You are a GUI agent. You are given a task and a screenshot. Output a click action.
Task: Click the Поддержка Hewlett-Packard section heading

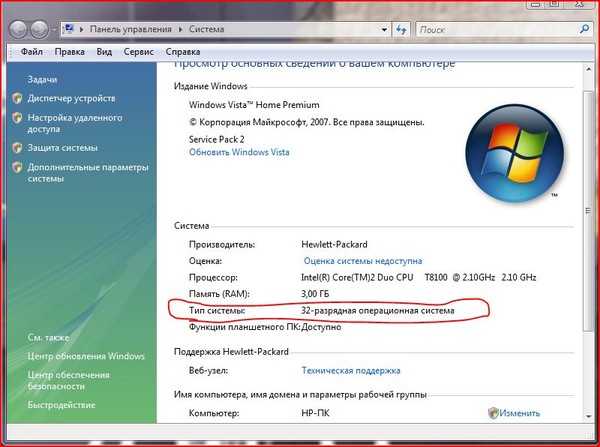[231, 352]
